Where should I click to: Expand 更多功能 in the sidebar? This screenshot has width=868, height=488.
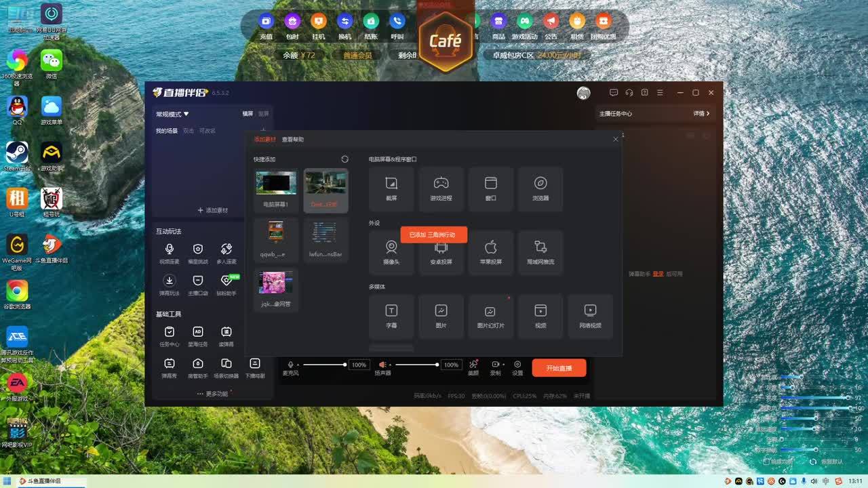[x=213, y=394]
